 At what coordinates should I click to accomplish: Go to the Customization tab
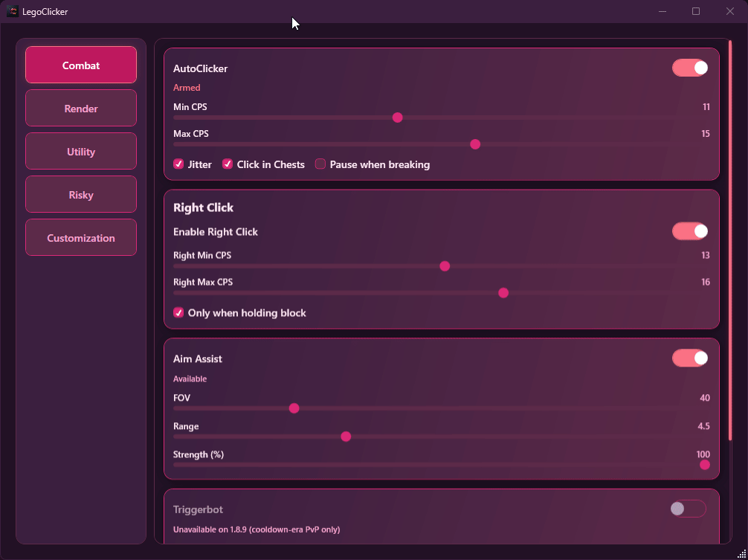81,238
